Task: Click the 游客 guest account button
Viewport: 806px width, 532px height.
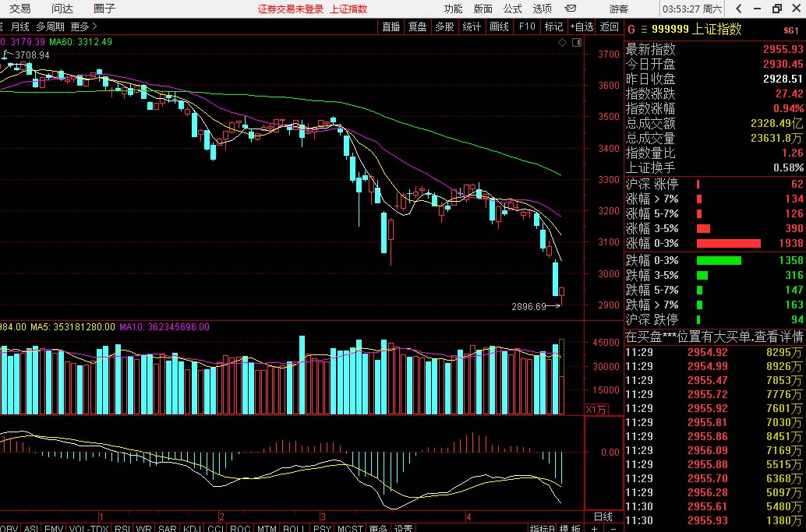Action: 619,9
